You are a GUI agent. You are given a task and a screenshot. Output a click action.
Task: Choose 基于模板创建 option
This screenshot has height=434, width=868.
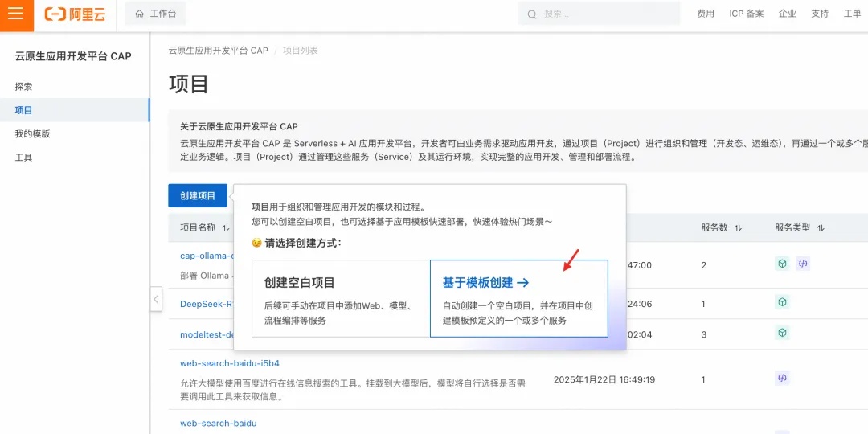click(519, 298)
